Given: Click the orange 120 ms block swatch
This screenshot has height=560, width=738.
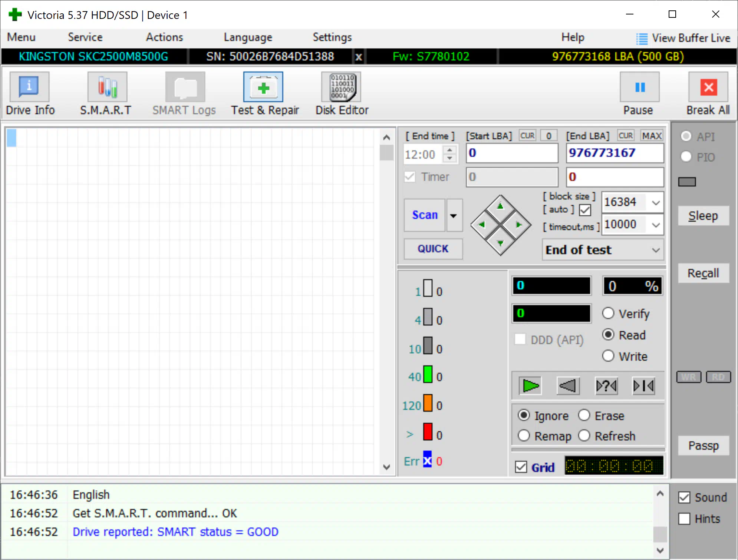Looking at the screenshot, I should pyautogui.click(x=428, y=403).
